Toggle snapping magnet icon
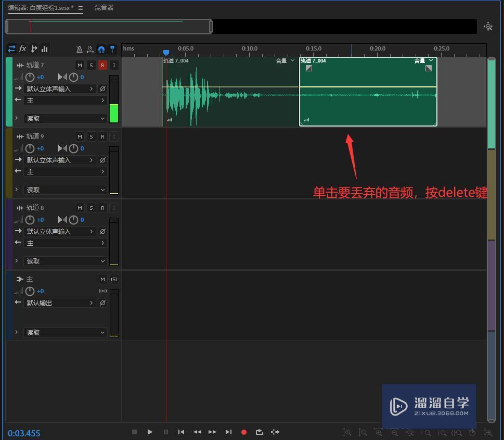The height and width of the screenshot is (440, 504). [101, 49]
